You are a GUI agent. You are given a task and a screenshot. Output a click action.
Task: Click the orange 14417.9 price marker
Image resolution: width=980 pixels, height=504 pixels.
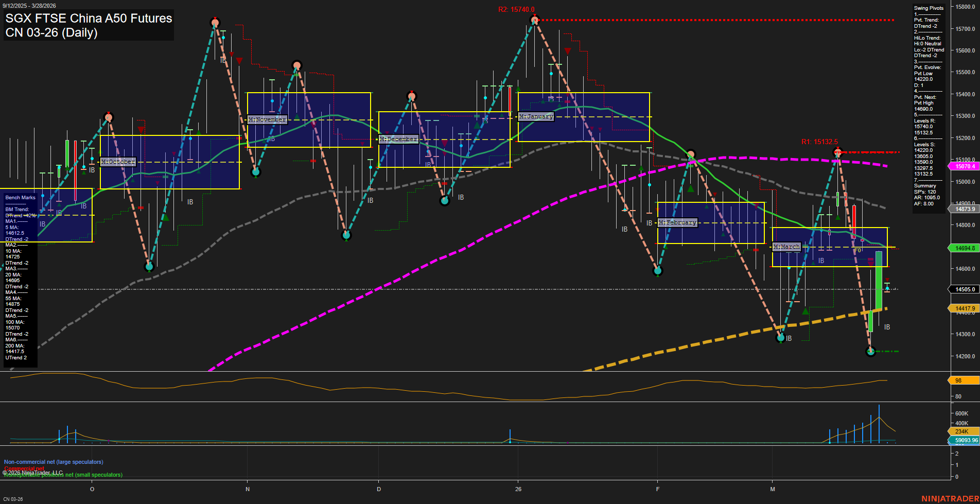(964, 308)
